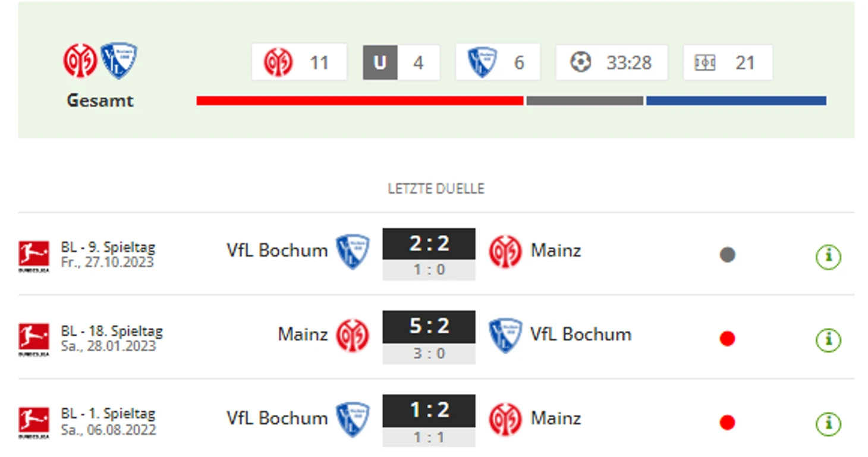Image resolution: width=868 pixels, height=457 pixels.
Task: Open info icon for 28.01.2023 match
Action: click(828, 340)
